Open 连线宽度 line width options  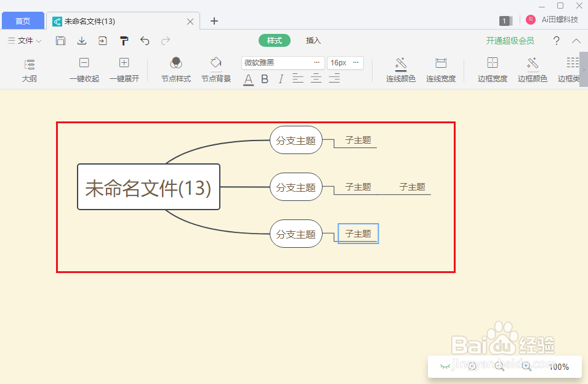click(x=441, y=70)
